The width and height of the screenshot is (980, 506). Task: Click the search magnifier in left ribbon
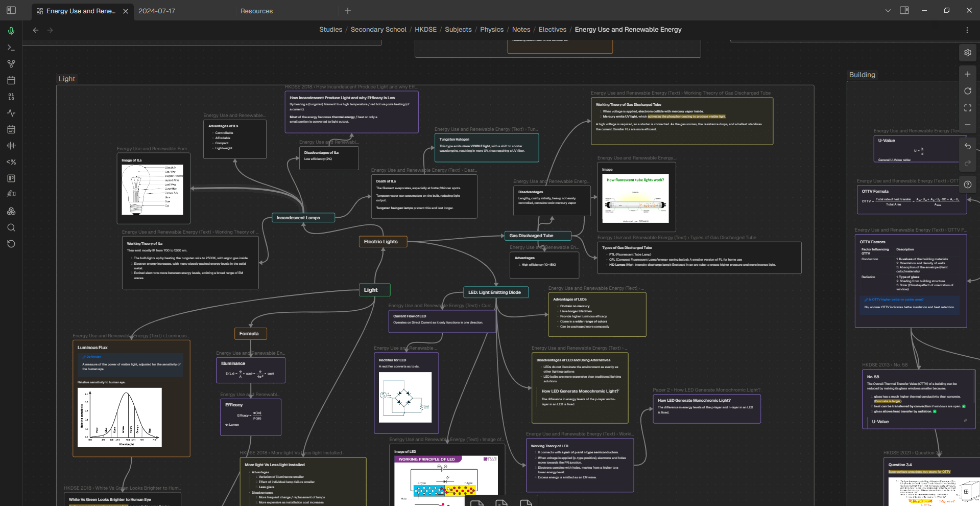pyautogui.click(x=11, y=227)
